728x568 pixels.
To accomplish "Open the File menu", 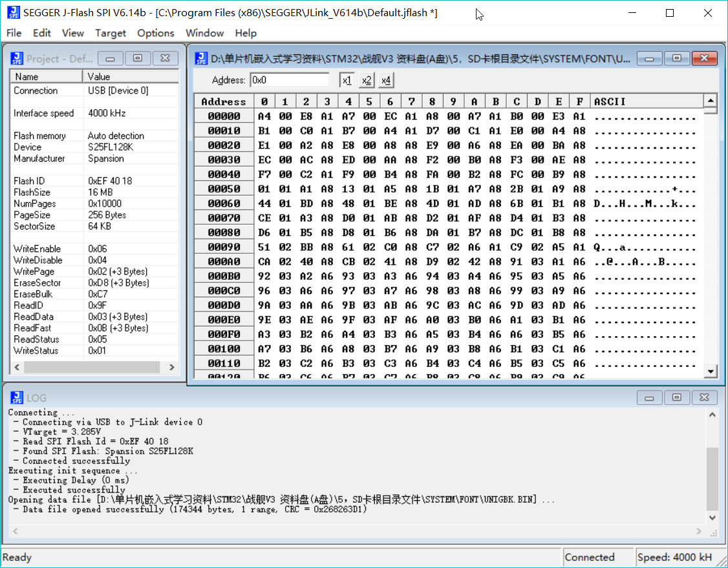I will click(14, 33).
